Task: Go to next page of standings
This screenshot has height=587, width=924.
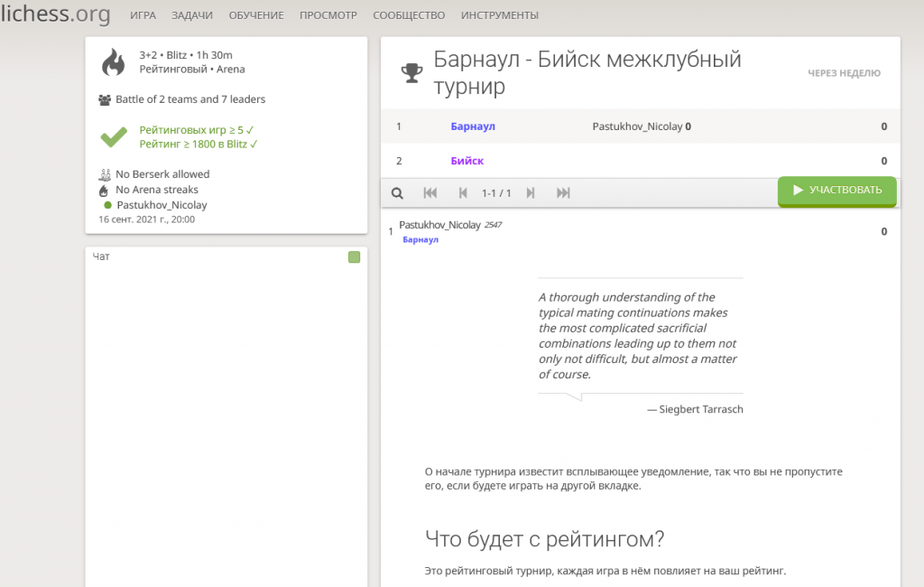Action: (x=531, y=193)
